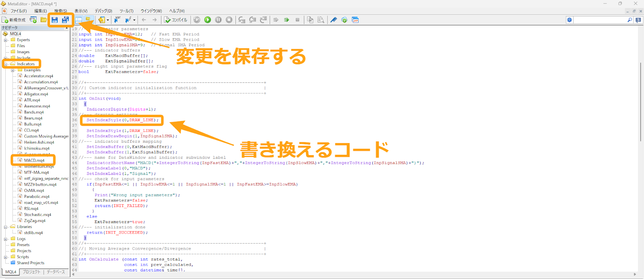The height and width of the screenshot is (279, 644).
Task: Click the magnifier search icon
Action: coord(630,20)
